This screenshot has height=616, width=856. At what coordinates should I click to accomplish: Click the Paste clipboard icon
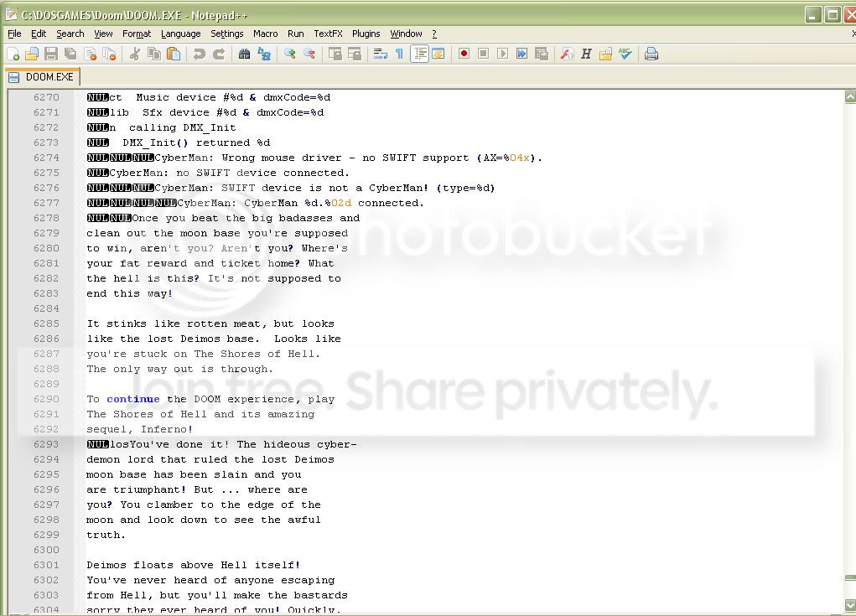[174, 54]
